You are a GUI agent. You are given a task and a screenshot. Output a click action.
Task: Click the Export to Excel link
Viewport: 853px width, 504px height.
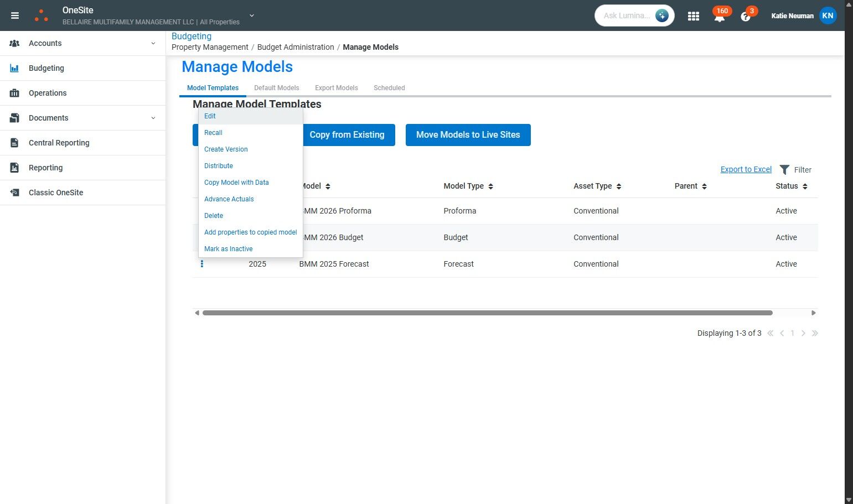tap(746, 169)
